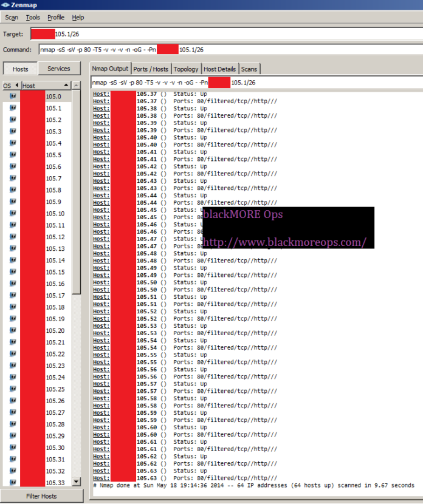Show the Hosts list view
The height and width of the screenshot is (504, 423).
pos(21,69)
